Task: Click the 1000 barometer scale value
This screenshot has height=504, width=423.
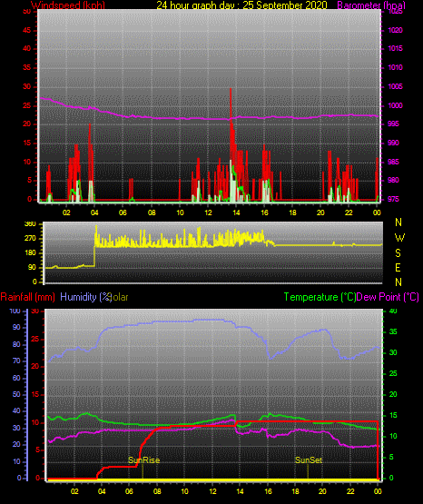Action: [x=395, y=105]
